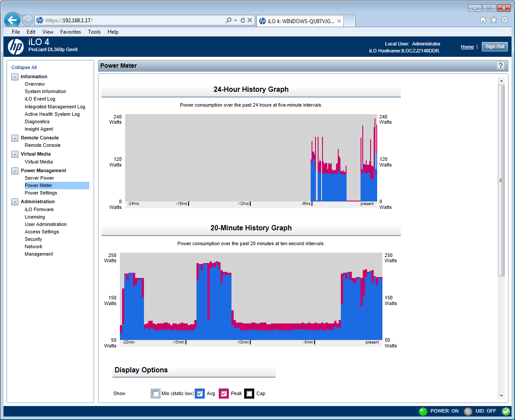Click the gray UID: OFF indicator
This screenshot has height=420, width=515.
coord(468,411)
